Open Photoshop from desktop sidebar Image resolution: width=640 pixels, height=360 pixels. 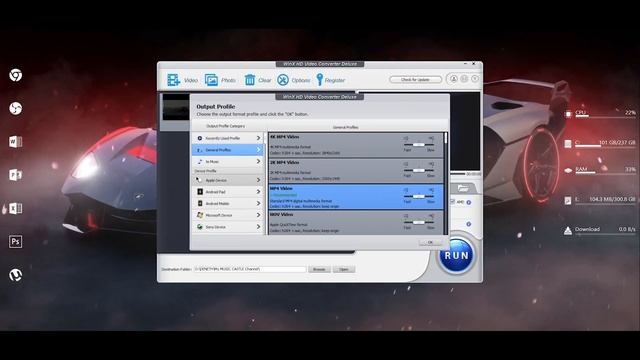[16, 242]
